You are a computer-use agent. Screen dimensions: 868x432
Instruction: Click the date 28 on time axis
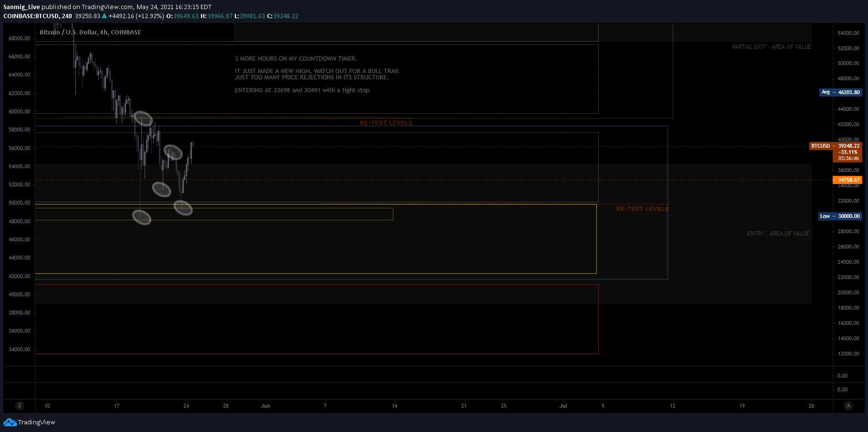click(226, 406)
